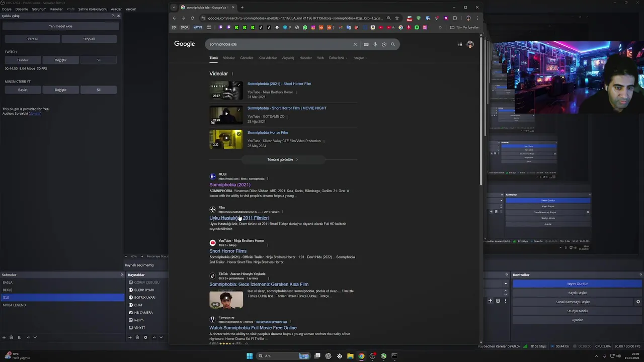Viewport: 644px width, 362px height.
Task: Open Sahne Koleksiyonu menu
Action: (x=93, y=9)
